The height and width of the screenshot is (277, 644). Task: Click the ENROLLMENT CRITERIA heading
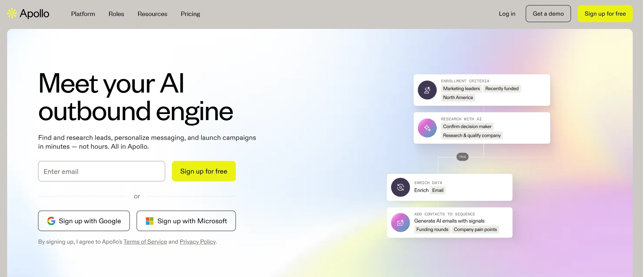(x=465, y=81)
